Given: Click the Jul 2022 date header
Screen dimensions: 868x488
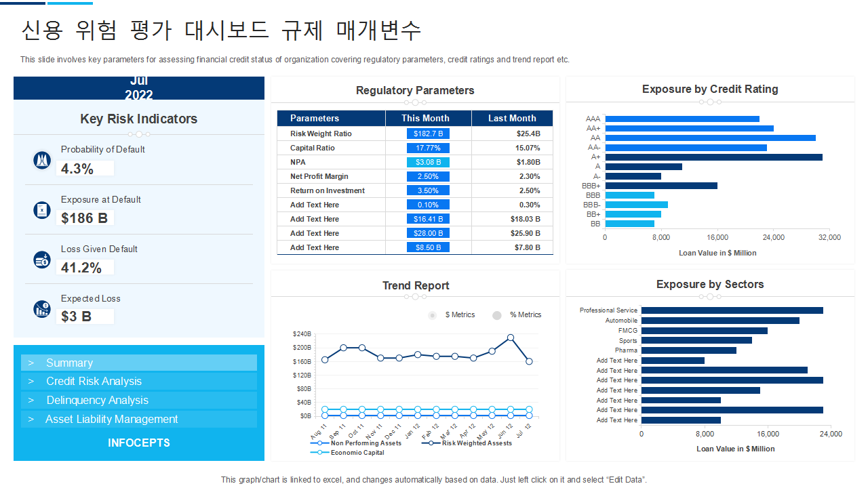Looking at the screenshot, I should [139, 88].
